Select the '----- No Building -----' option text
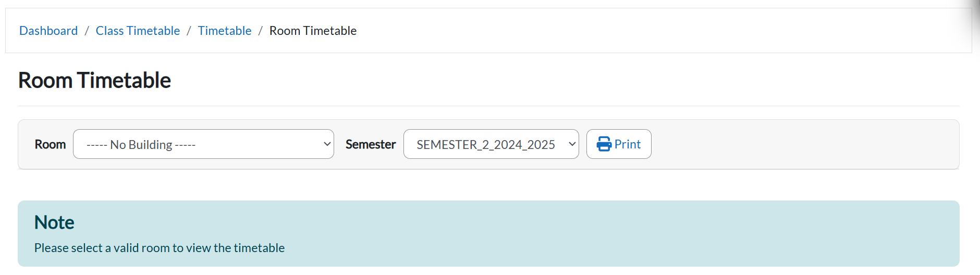Screen dimensions: 980x275 (141, 145)
